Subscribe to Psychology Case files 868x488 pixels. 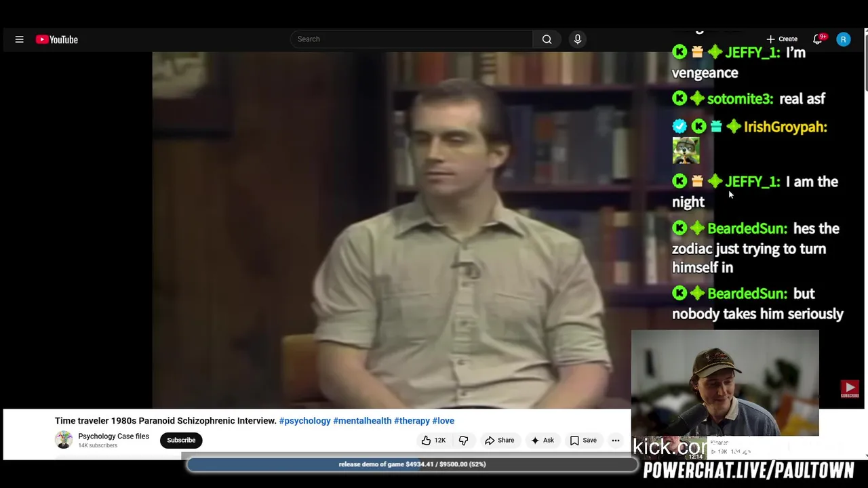coord(181,440)
